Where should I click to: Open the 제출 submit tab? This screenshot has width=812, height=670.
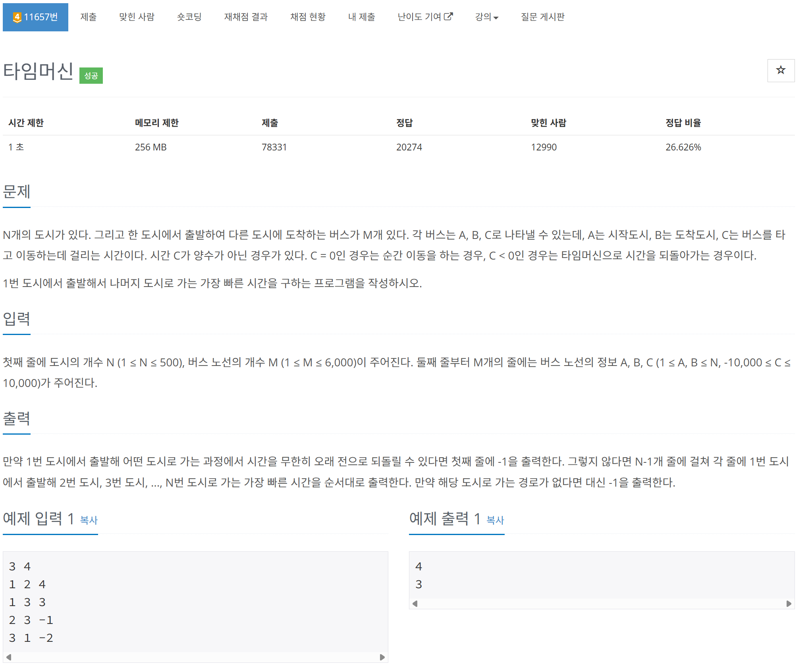(x=88, y=17)
